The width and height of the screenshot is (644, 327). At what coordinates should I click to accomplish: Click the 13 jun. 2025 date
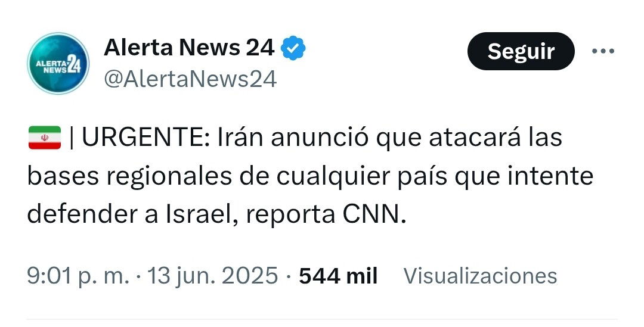click(212, 275)
